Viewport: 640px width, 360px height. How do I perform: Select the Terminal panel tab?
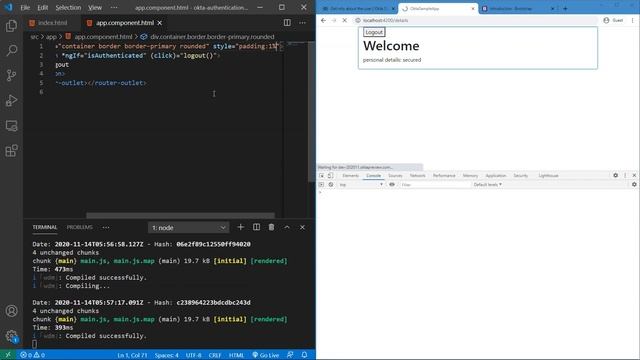tap(45, 227)
